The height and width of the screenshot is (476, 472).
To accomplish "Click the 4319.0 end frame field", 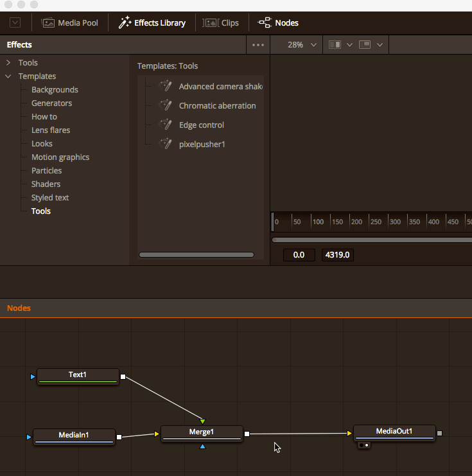I will point(338,254).
